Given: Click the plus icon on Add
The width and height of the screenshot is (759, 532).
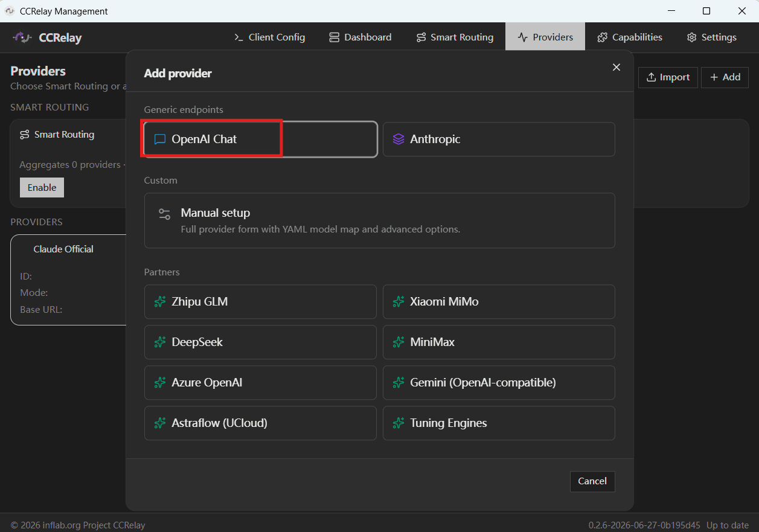Looking at the screenshot, I should [x=714, y=77].
